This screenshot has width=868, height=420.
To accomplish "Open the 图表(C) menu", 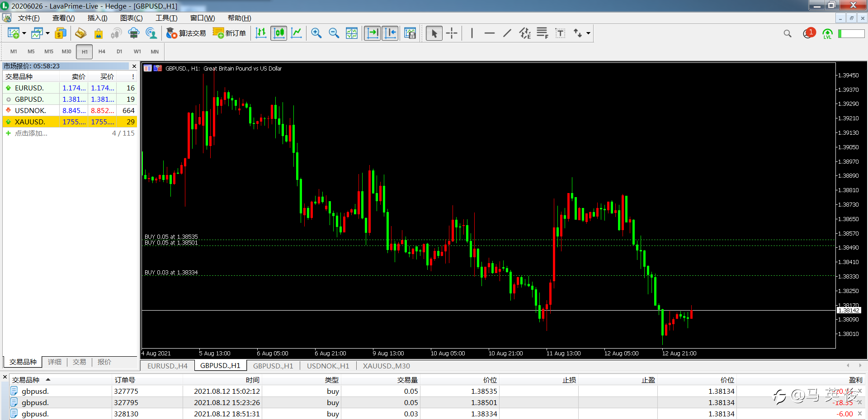I will click(131, 18).
